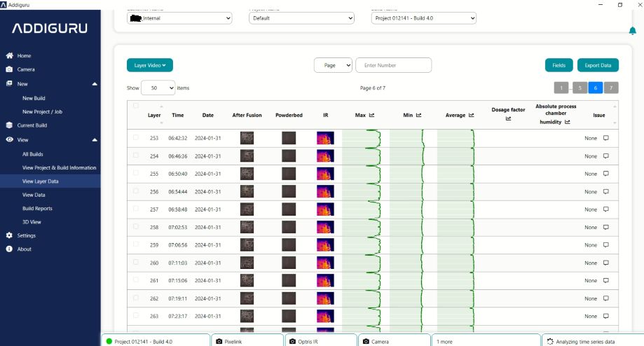Screen dimensions: 644x346
Task: Open the Pixelink camera status tab
Action: point(246,341)
